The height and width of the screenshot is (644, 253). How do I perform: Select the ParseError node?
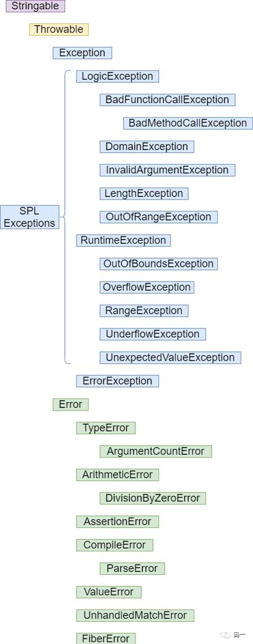pos(132,568)
